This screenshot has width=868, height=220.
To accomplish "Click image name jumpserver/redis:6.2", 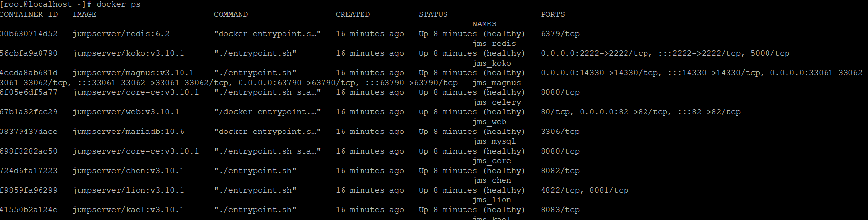I will coord(121,34).
